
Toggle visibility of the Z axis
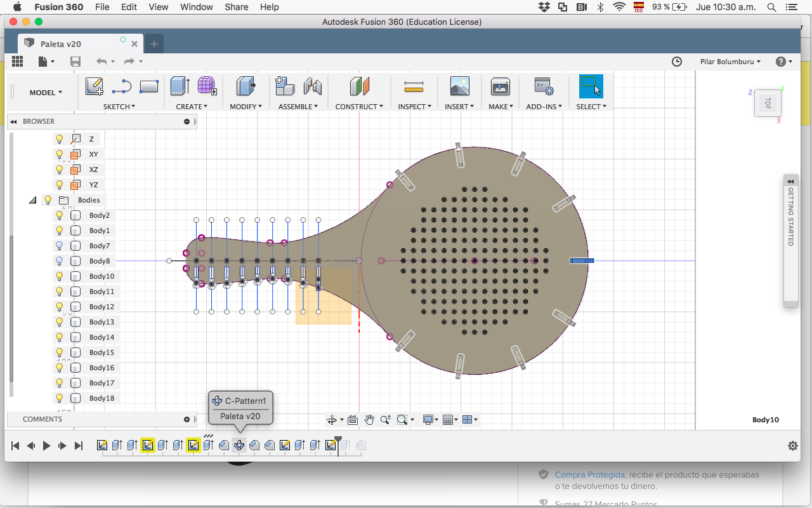[x=60, y=139]
